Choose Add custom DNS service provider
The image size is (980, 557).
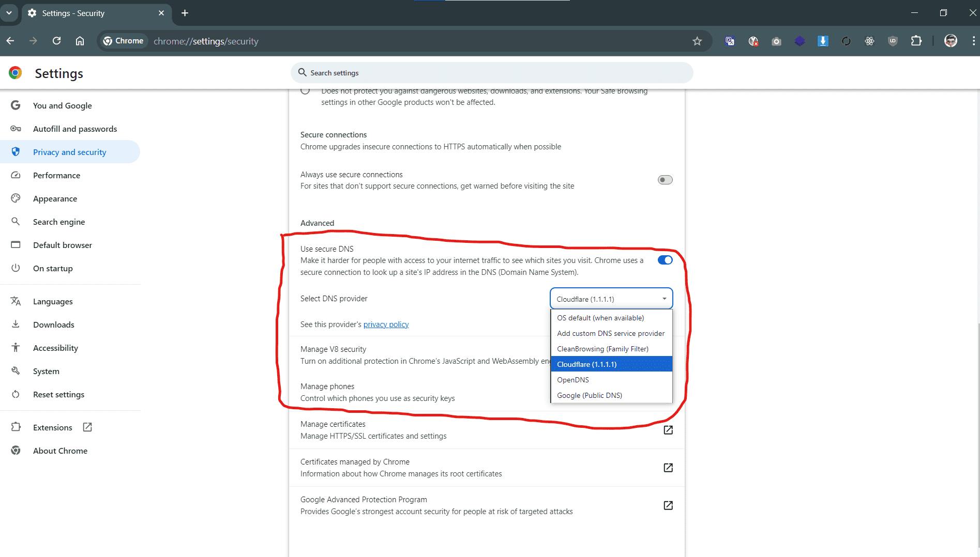click(611, 333)
